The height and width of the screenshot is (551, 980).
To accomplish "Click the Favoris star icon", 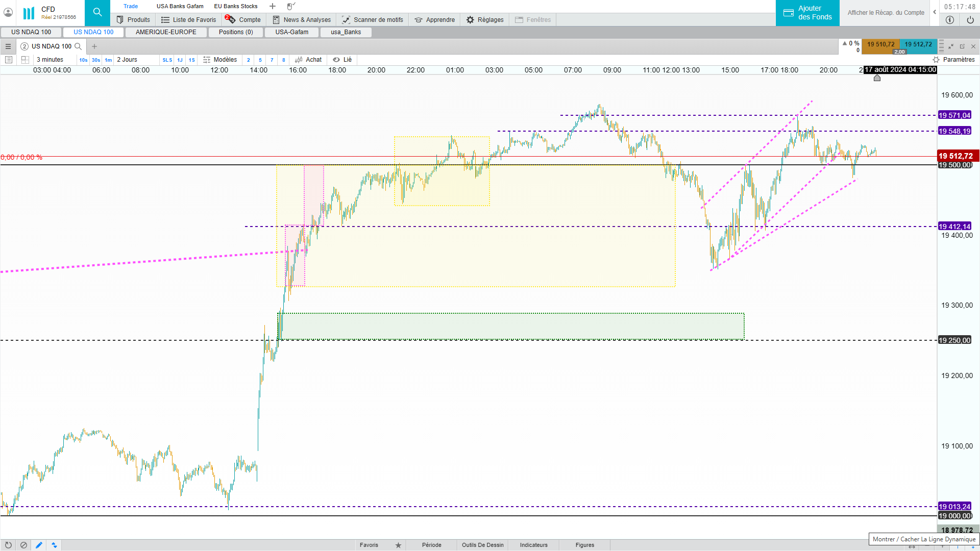I will point(398,545).
